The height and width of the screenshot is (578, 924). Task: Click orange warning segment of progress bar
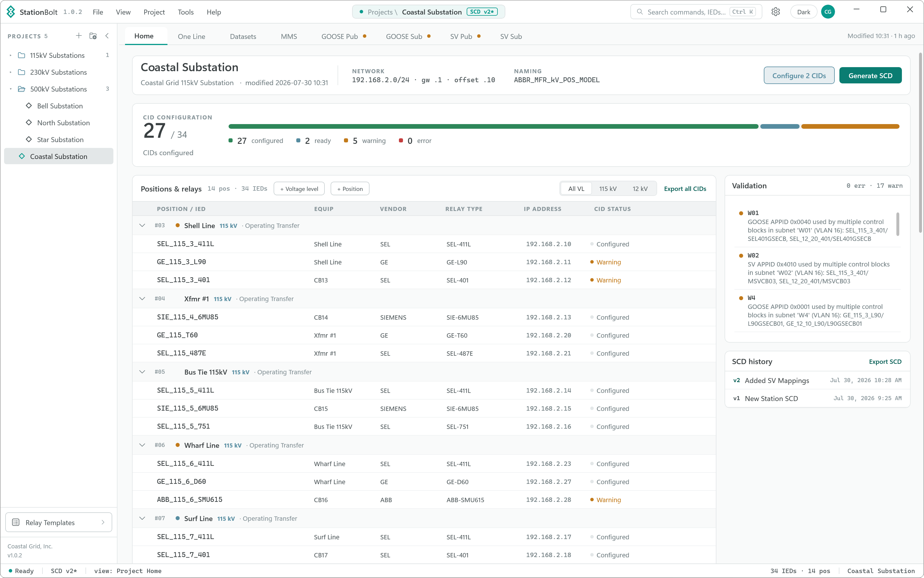tap(850, 126)
